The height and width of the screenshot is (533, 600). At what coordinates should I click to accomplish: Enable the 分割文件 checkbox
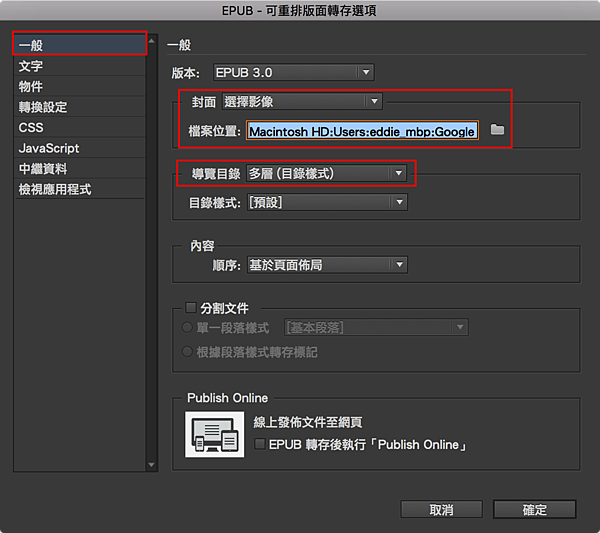pos(191,308)
